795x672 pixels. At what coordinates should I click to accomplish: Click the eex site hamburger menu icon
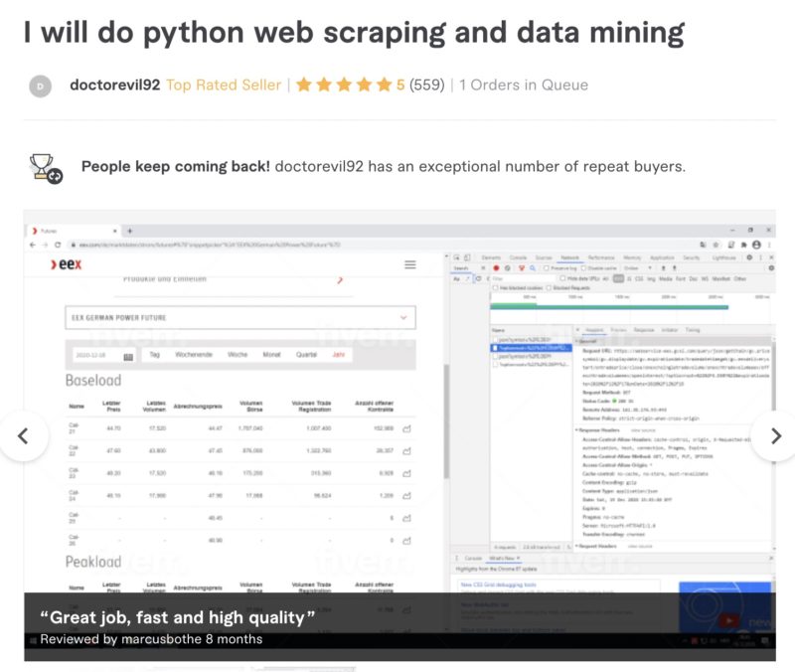(410, 264)
